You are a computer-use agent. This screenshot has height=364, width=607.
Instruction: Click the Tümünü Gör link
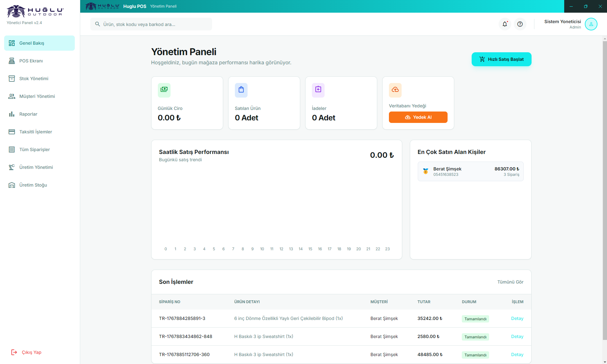coord(510,282)
